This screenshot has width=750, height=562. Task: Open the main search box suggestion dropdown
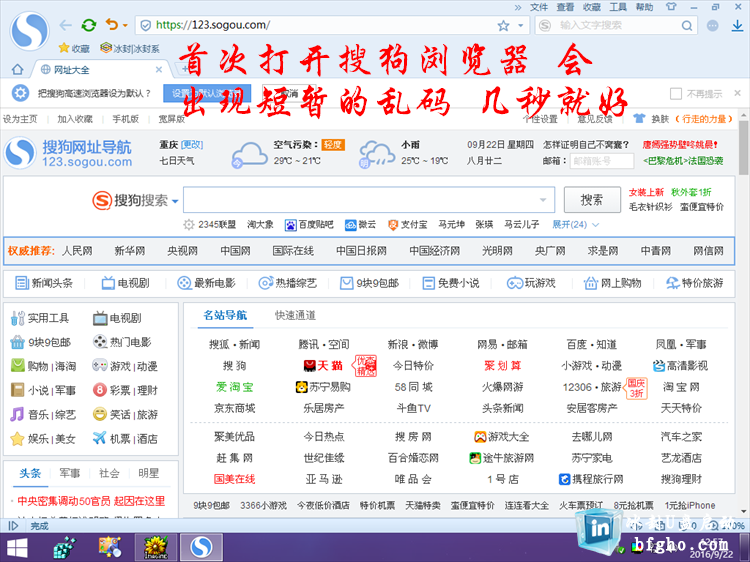click(x=543, y=200)
